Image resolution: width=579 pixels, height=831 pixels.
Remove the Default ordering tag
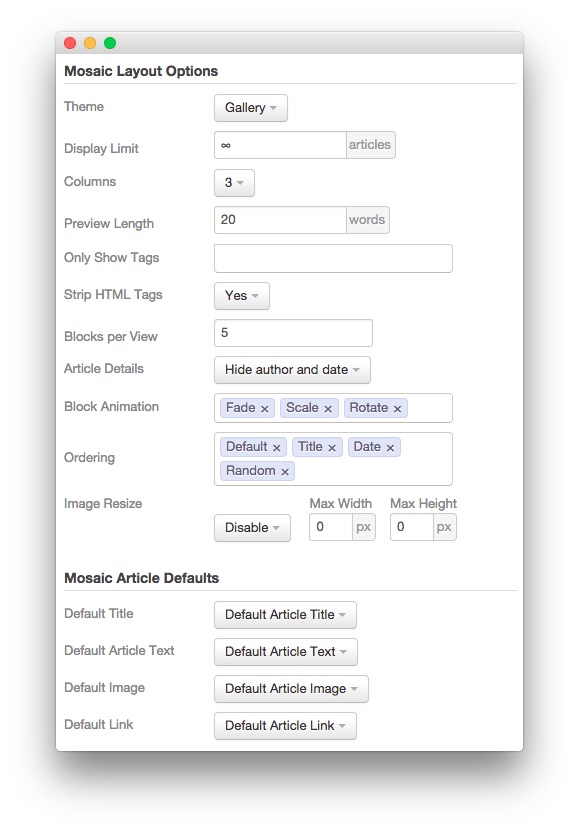[277, 448]
